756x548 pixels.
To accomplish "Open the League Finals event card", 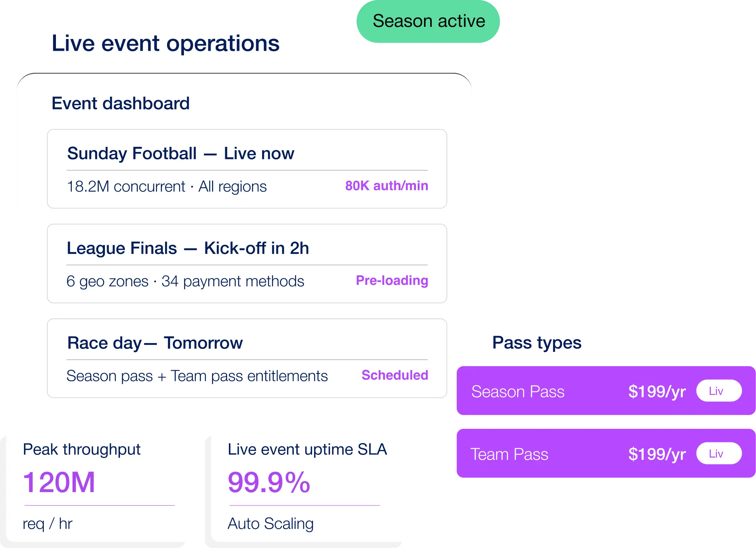I will 247,264.
